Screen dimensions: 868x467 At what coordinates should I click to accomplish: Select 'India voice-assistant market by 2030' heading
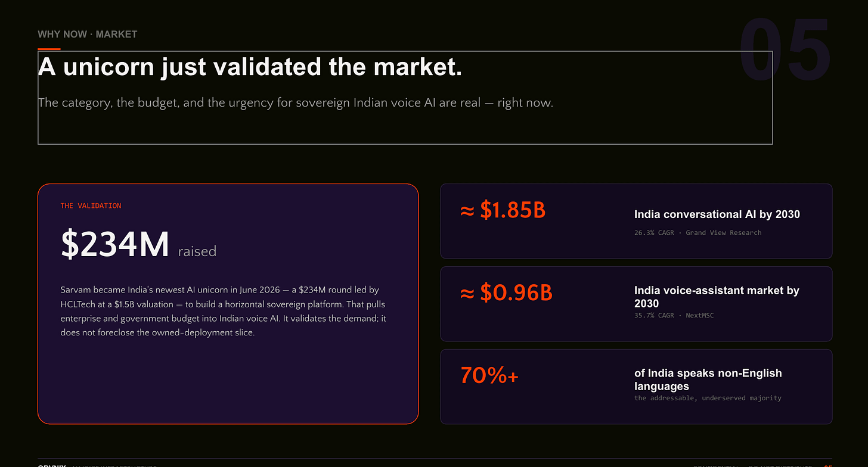pyautogui.click(x=717, y=297)
